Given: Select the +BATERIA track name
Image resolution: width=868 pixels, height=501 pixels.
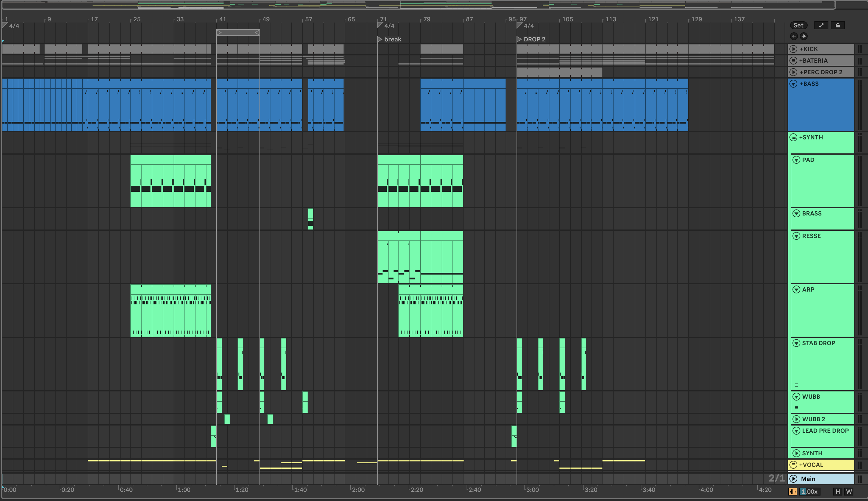Looking at the screenshot, I should 813,61.
